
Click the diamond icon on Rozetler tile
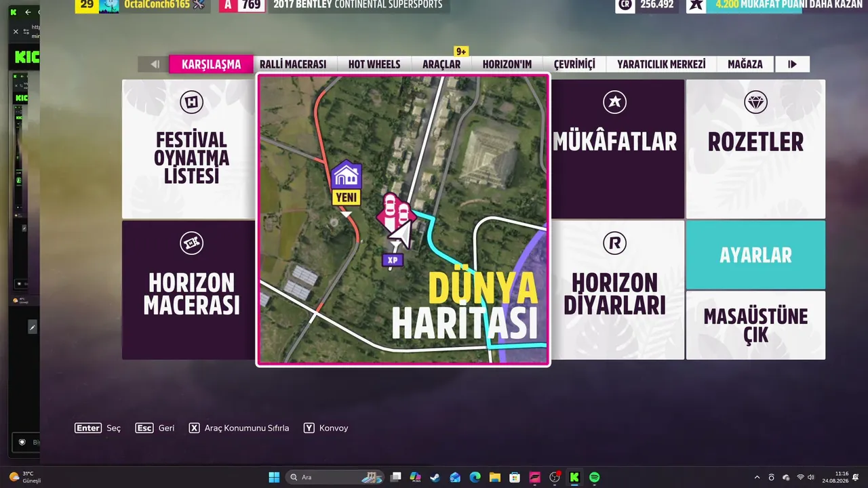[755, 102]
